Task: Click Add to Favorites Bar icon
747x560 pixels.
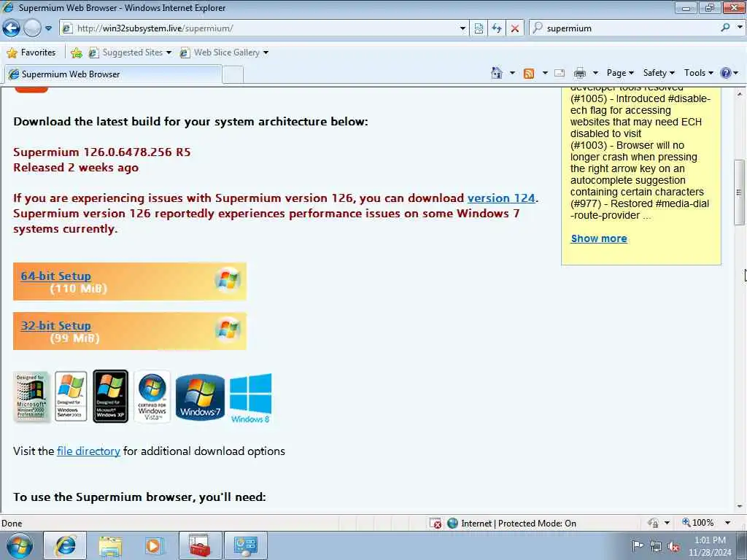Action: pyautogui.click(x=76, y=52)
